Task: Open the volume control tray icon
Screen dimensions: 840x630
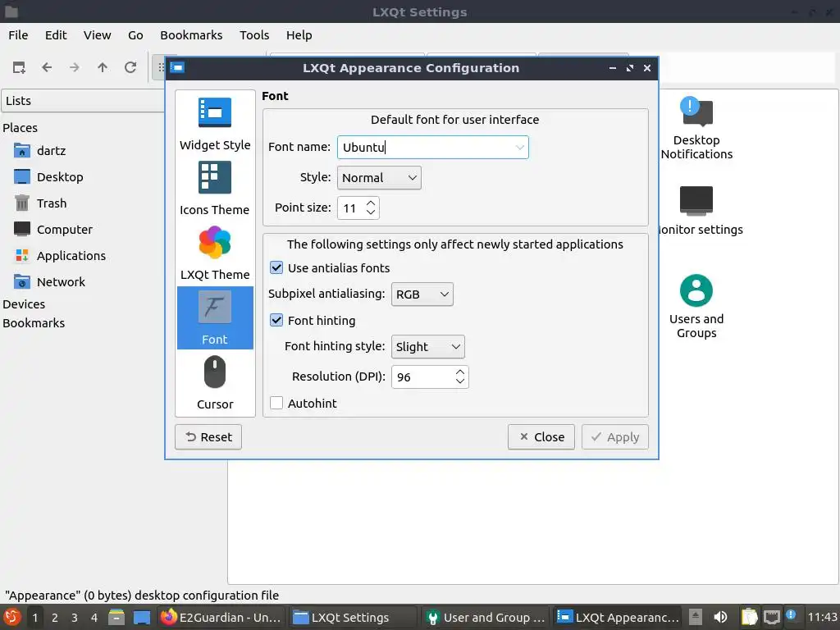Action: pyautogui.click(x=720, y=617)
